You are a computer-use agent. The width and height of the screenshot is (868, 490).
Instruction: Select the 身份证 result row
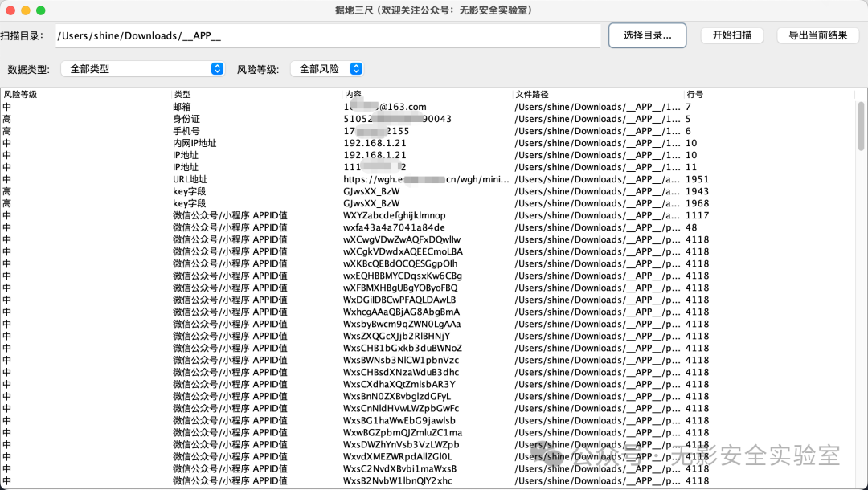tap(386, 119)
